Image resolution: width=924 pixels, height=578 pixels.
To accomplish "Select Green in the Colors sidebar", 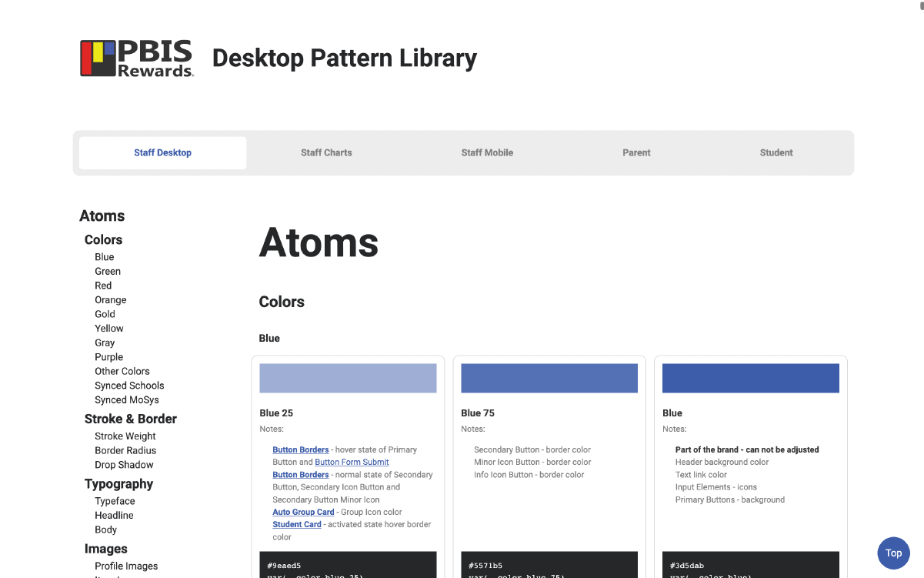I will (108, 271).
